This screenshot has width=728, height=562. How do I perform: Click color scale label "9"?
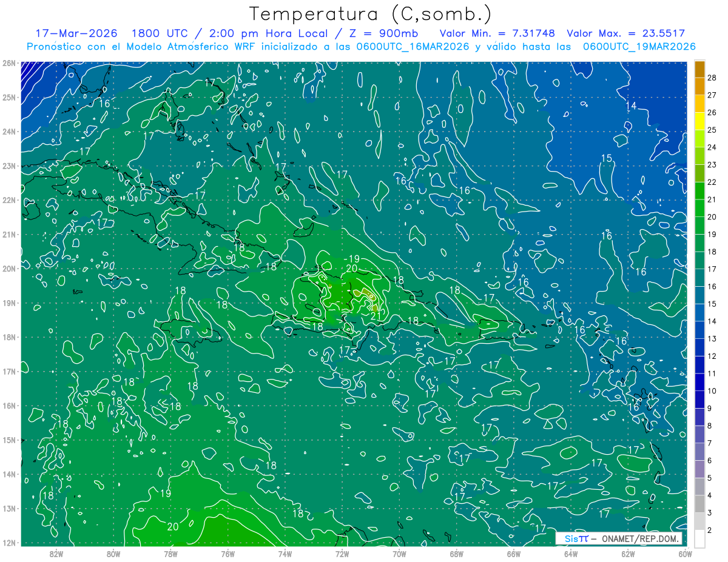point(710,408)
